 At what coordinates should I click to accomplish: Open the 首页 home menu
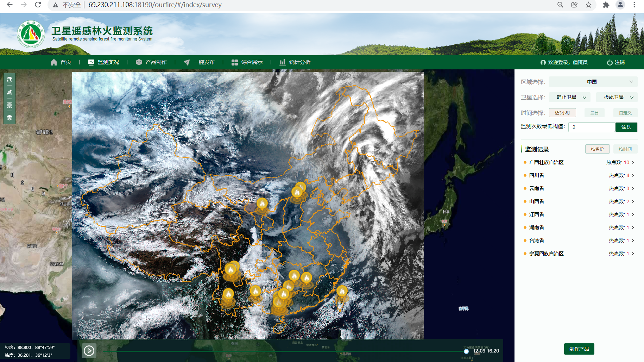61,62
